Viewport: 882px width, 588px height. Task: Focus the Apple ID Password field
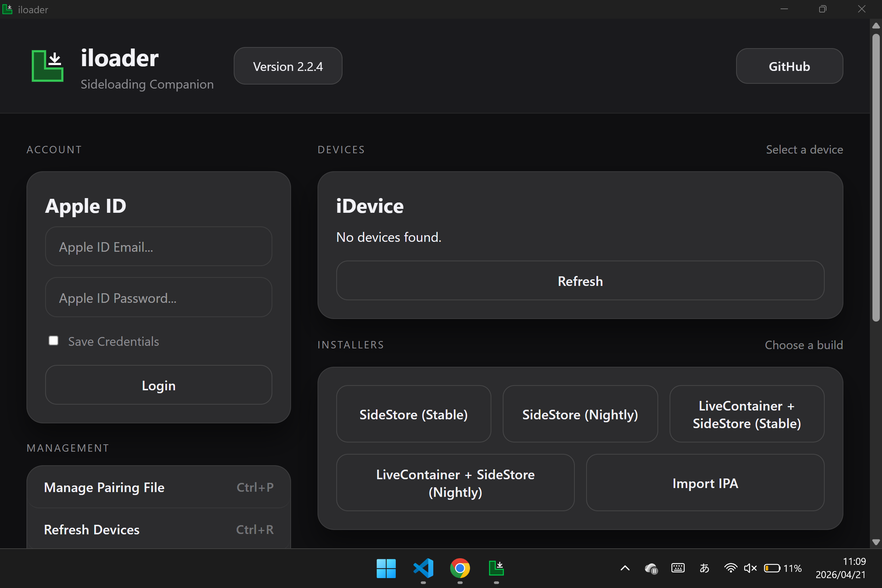(159, 297)
